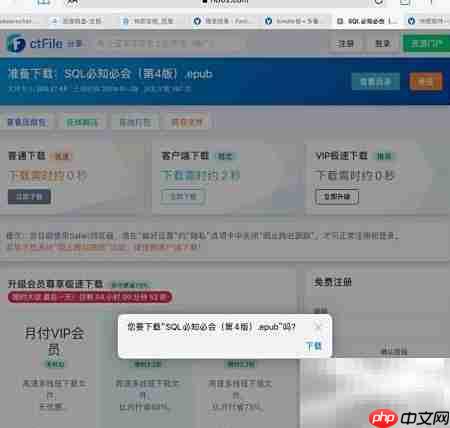
Task: Click the VIP极速下载 heading
Action: [341, 156]
